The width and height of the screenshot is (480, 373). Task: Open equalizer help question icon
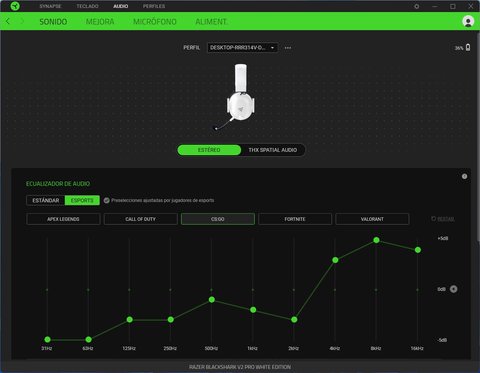[464, 176]
